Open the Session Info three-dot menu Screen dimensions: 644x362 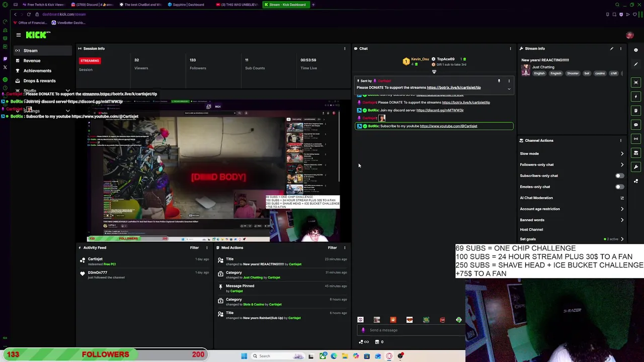(345, 49)
